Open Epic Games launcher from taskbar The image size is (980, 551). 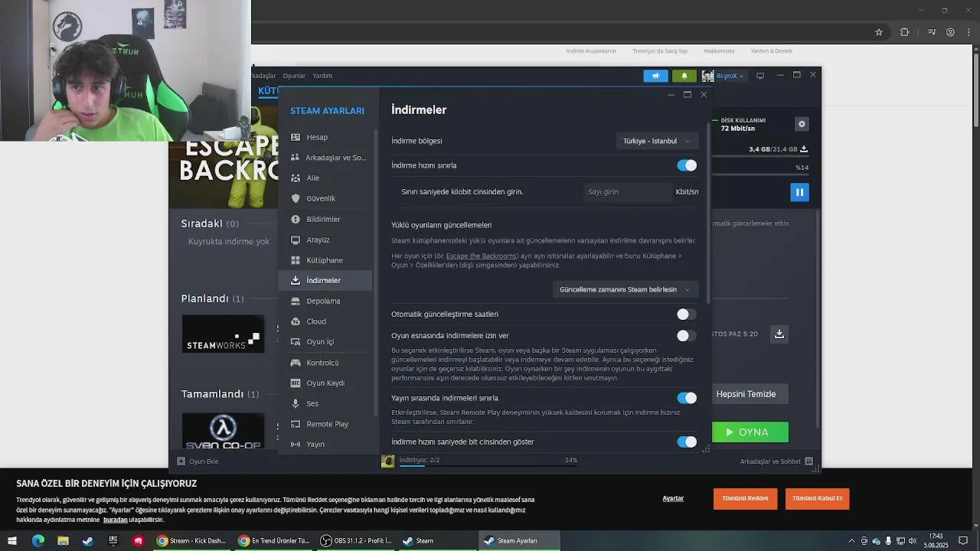click(x=113, y=541)
